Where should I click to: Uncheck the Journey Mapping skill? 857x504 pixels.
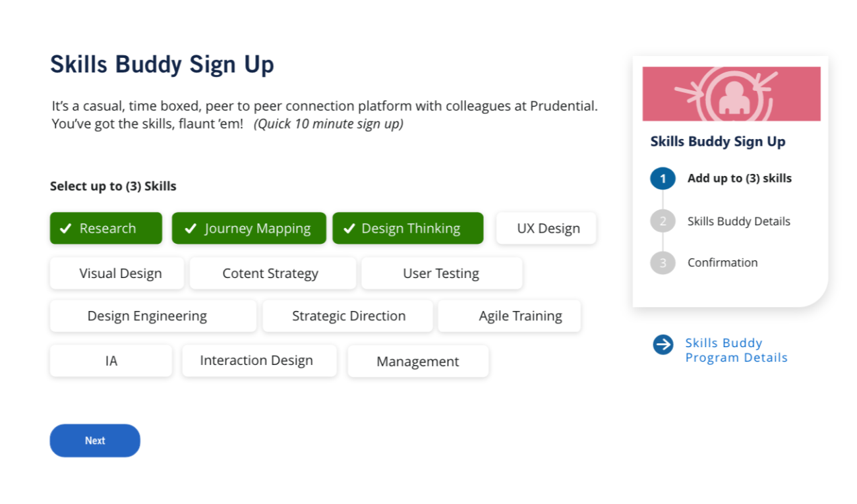(x=249, y=229)
